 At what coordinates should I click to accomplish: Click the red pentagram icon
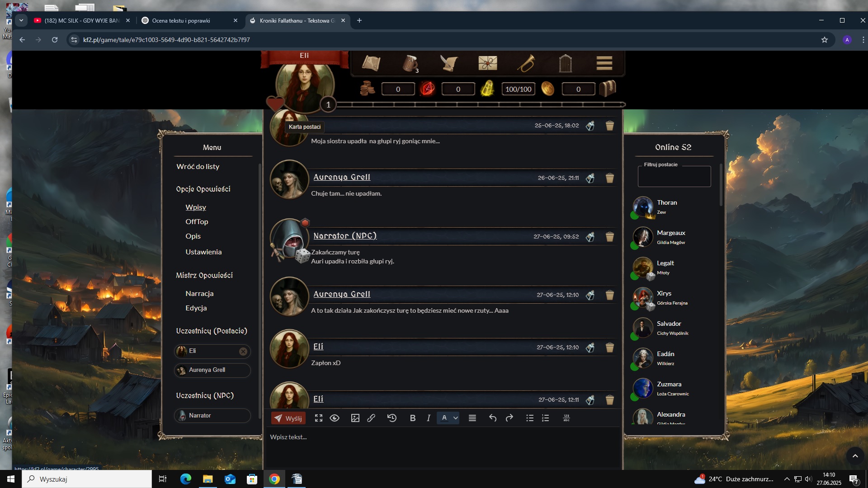tap(427, 89)
